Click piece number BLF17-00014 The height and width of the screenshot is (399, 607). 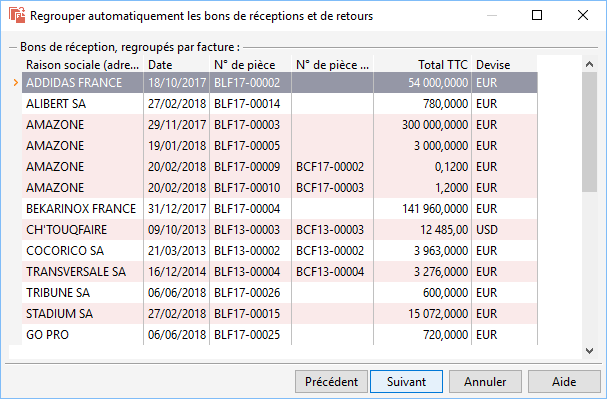(x=247, y=104)
